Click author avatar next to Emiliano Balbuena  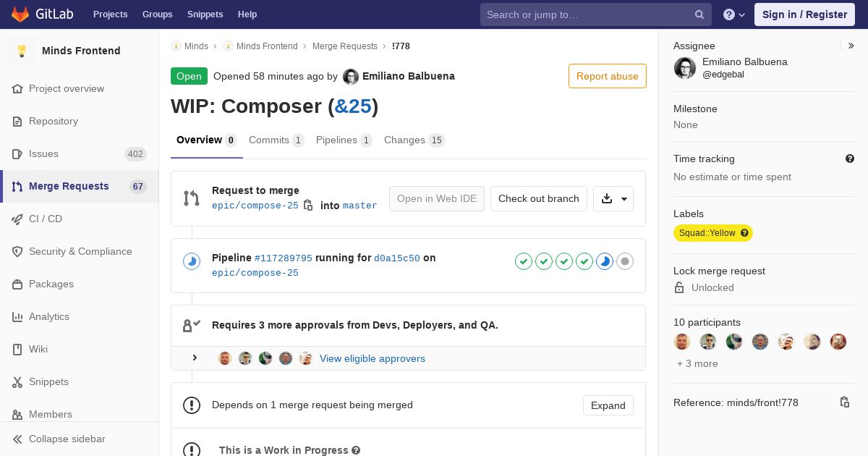(351, 77)
